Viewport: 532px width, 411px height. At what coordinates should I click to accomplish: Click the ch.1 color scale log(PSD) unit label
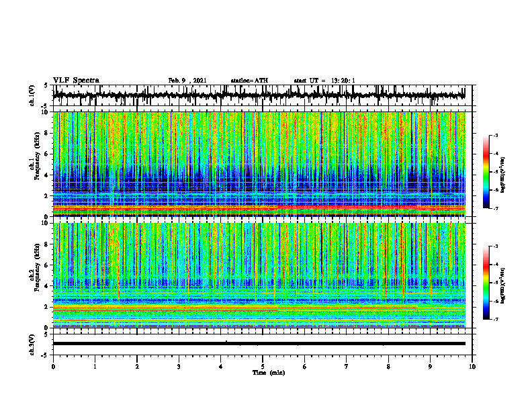[x=503, y=175]
